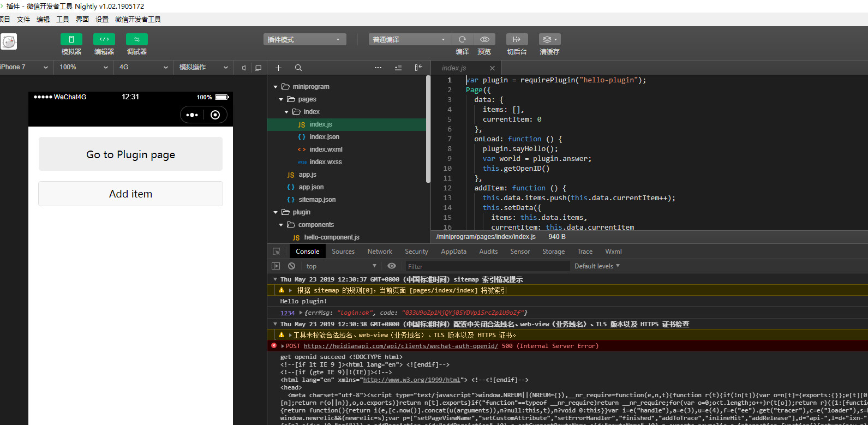The width and height of the screenshot is (868, 425).
Task: Toggle console live expression eye icon
Action: (392, 266)
